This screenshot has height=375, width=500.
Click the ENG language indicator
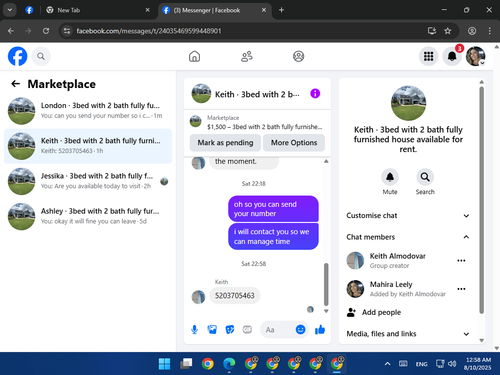421,364
